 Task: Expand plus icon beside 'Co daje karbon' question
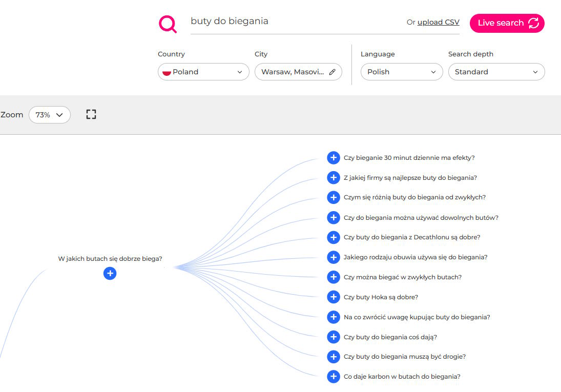coord(334,377)
